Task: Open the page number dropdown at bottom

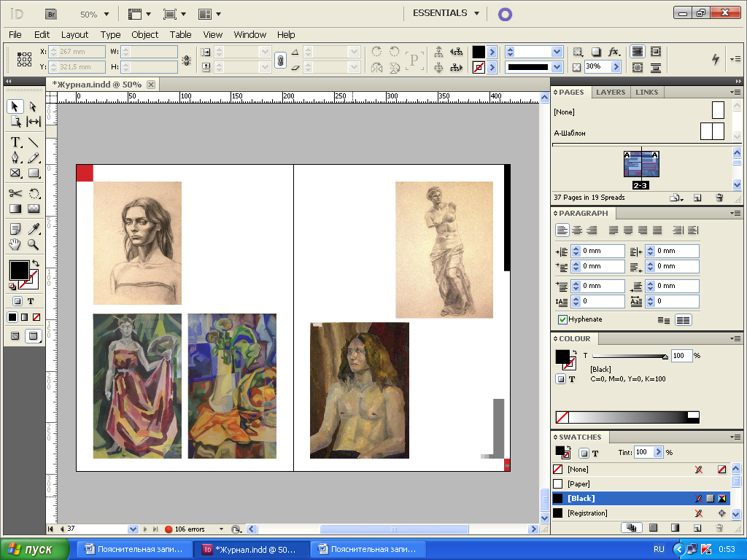Action: pos(133,529)
